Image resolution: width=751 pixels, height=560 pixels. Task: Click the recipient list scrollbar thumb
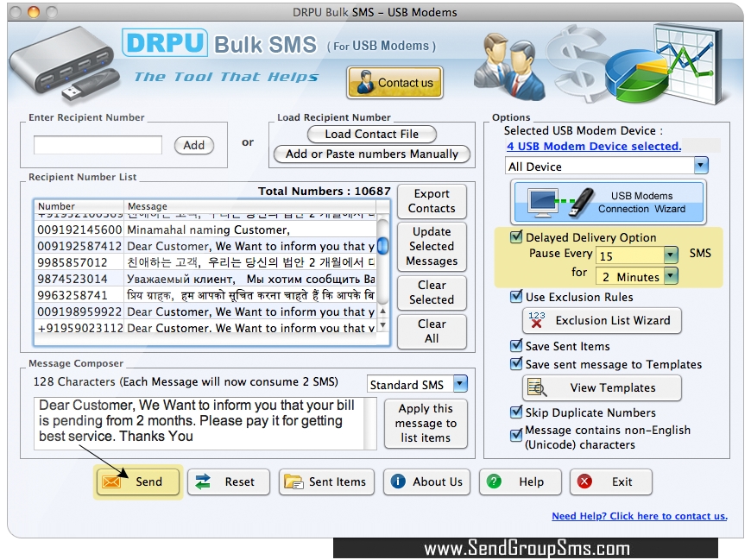382,246
